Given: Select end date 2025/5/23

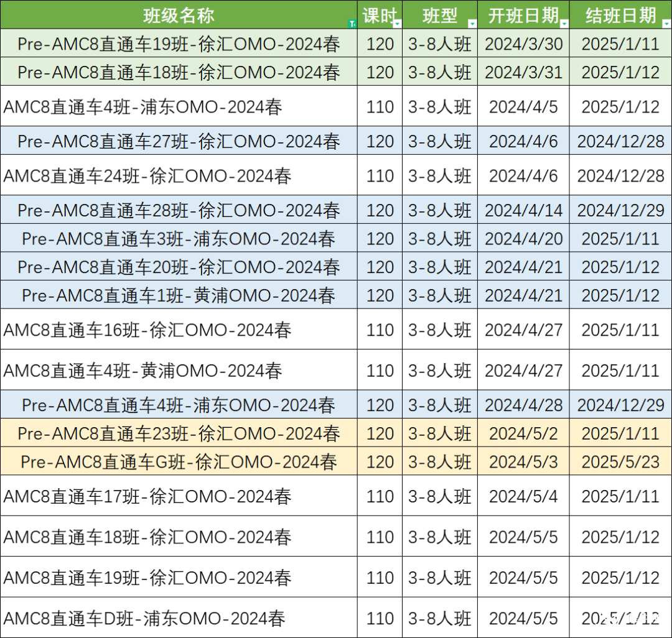Looking at the screenshot, I should pos(620,461).
